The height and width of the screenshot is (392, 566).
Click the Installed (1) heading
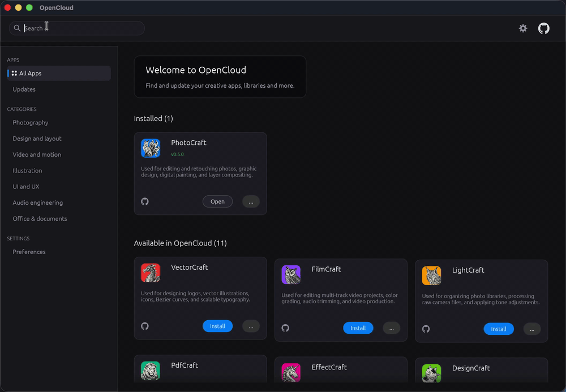coord(153,119)
